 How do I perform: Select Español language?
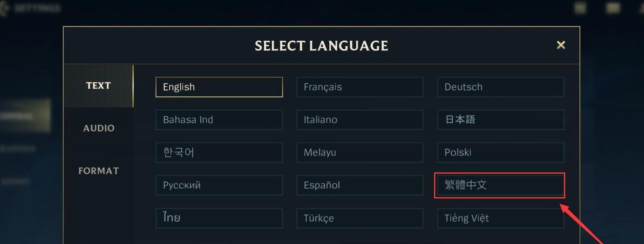[360, 185]
